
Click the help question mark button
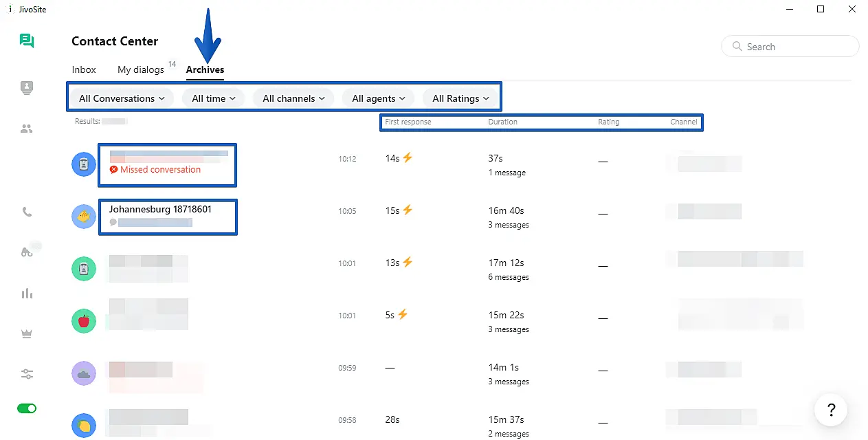(831, 410)
